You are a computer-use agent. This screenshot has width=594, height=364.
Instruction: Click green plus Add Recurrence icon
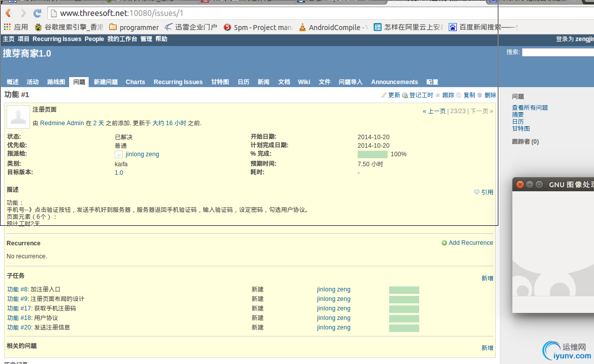444,243
